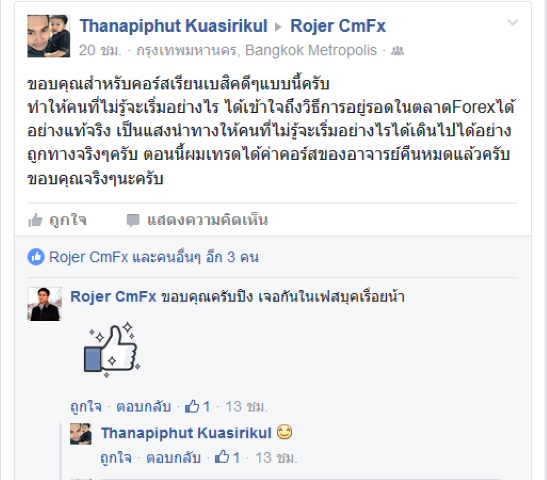Click the sparkling thumbs-up sticker
This screenshot has height=480, width=547.
tap(112, 350)
